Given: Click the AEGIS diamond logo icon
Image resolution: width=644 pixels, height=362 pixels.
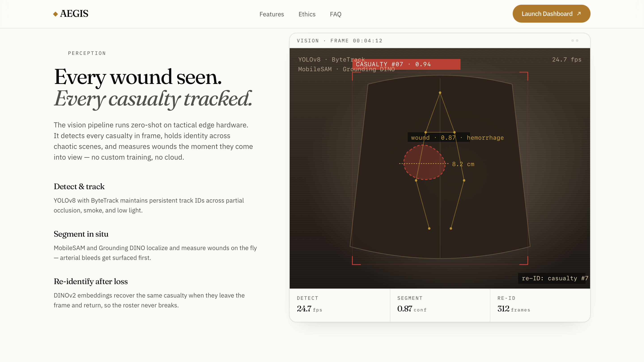Looking at the screenshot, I should point(55,14).
